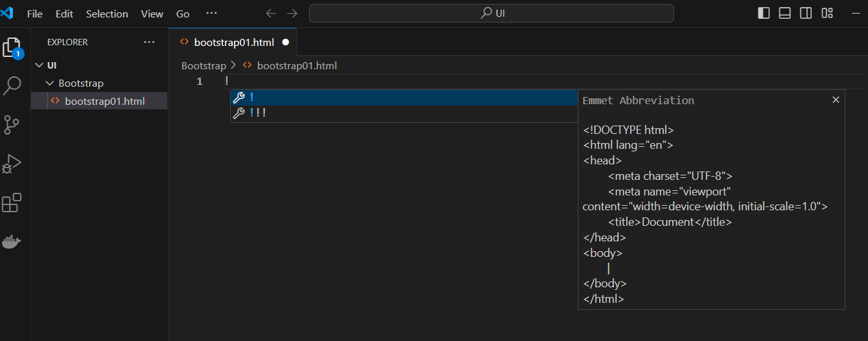The height and width of the screenshot is (341, 868).
Task: Toggle the bottom panel layout icon
Action: pos(785,13)
